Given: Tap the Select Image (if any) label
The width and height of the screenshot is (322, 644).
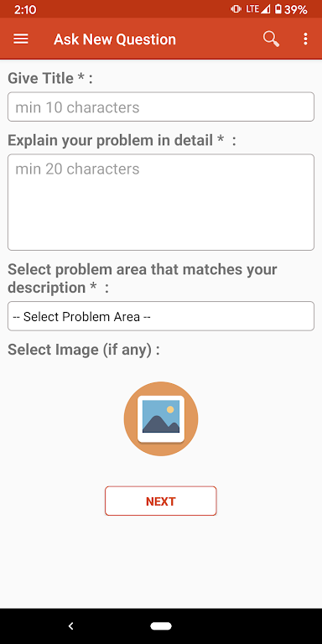Looking at the screenshot, I should pyautogui.click(x=84, y=350).
